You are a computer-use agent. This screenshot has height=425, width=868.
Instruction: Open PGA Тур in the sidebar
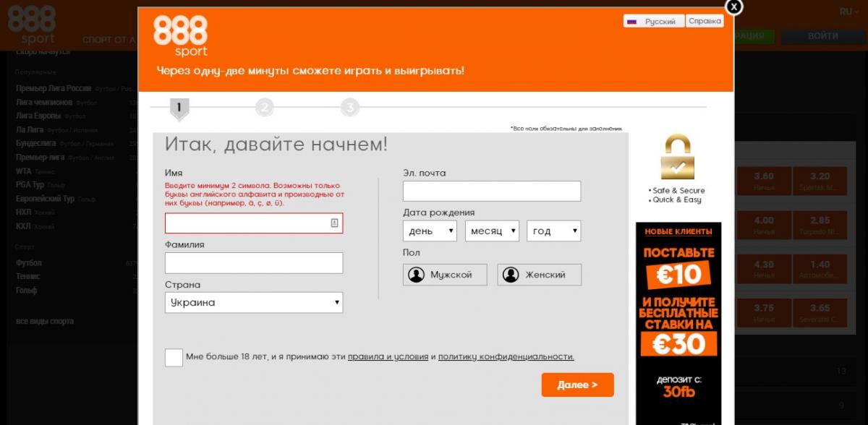click(30, 185)
